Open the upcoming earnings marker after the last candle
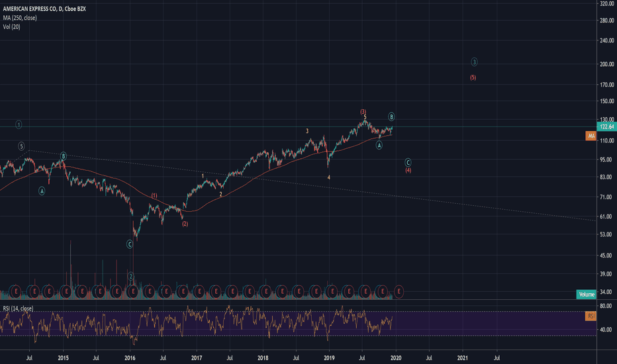Screen dimensions: 617x364 tap(399, 292)
